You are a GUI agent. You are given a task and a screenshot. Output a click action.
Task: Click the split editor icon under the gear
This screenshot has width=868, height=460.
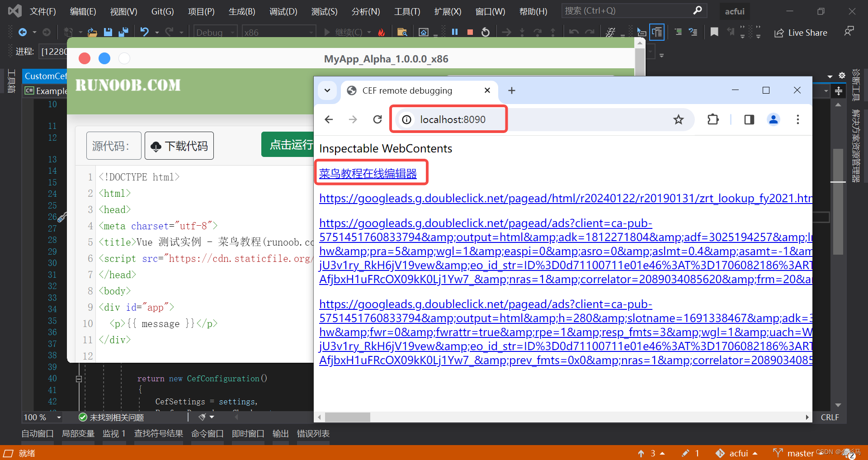click(x=839, y=91)
